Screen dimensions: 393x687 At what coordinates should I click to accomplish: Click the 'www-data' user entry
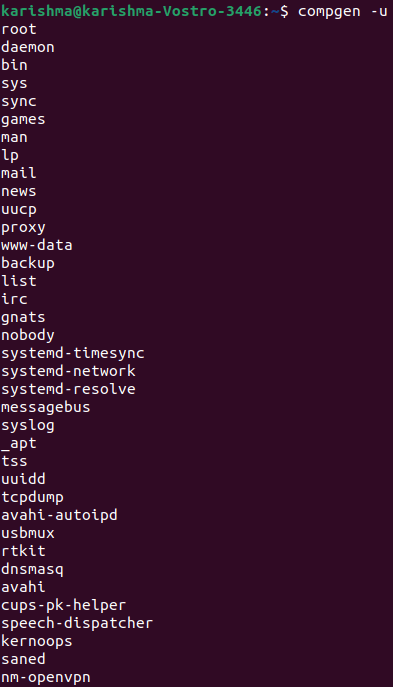[x=37, y=245]
